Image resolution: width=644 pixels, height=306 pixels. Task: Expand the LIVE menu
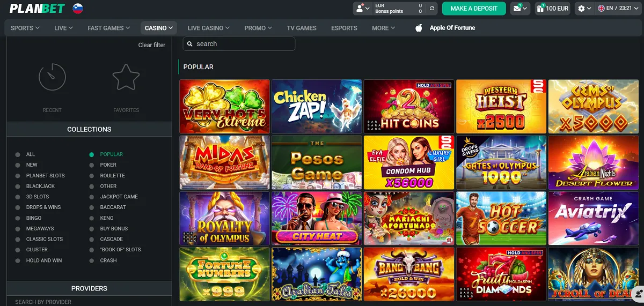tap(64, 28)
